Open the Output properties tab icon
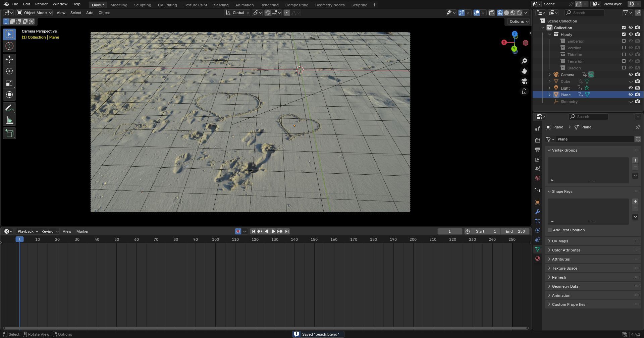The height and width of the screenshot is (338, 644). tap(538, 150)
